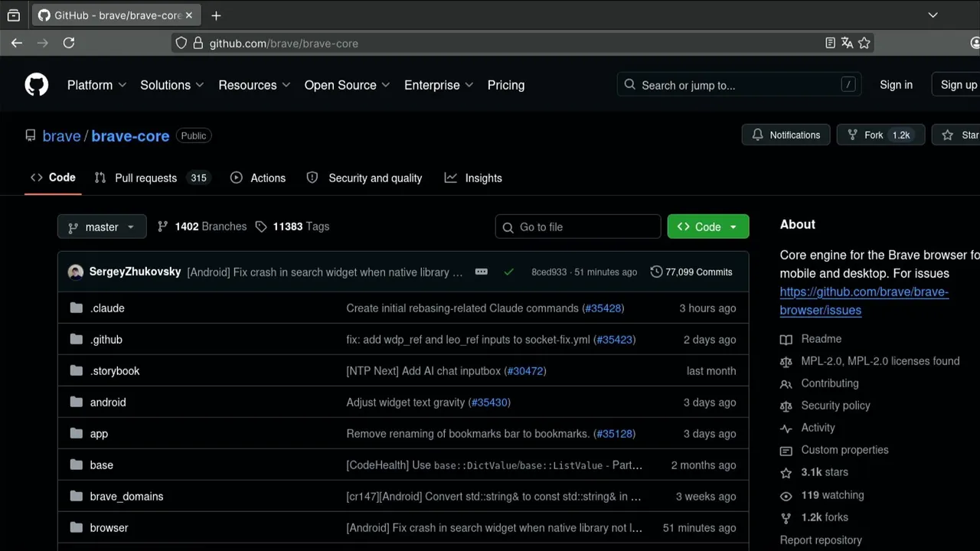Click the browser folder icon

click(76, 527)
